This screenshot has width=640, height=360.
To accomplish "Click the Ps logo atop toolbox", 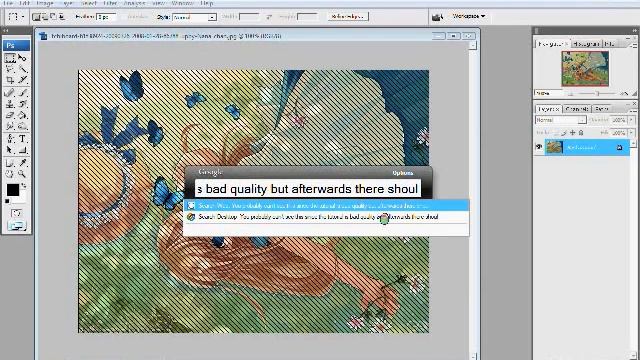I will point(16,45).
